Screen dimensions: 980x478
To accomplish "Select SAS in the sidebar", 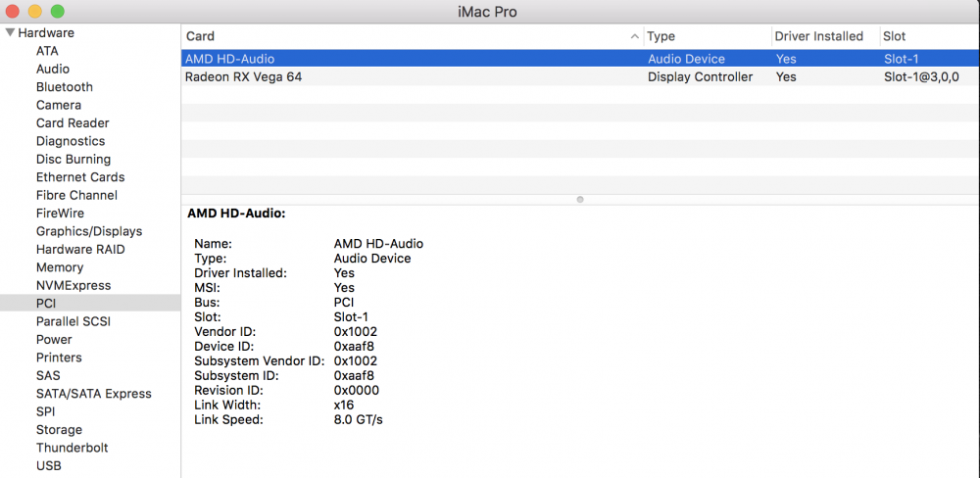I will click(x=48, y=375).
